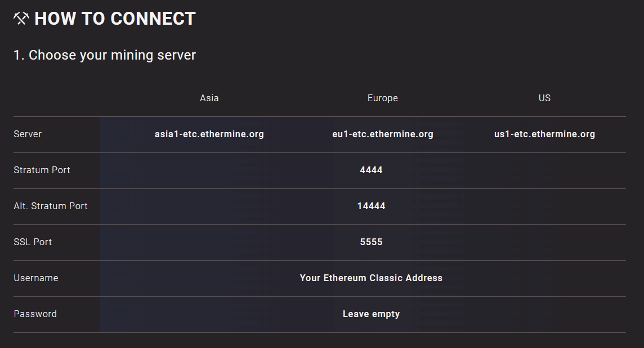Click the us1-etc.ethermine.org server address
Screen dimensions: 644x348
544,134
